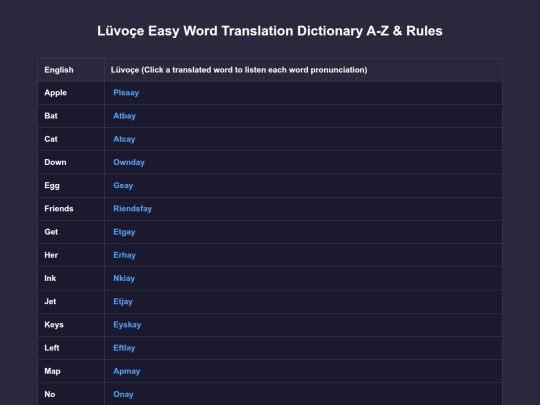
Task: Select the English word No
Action: (50, 394)
